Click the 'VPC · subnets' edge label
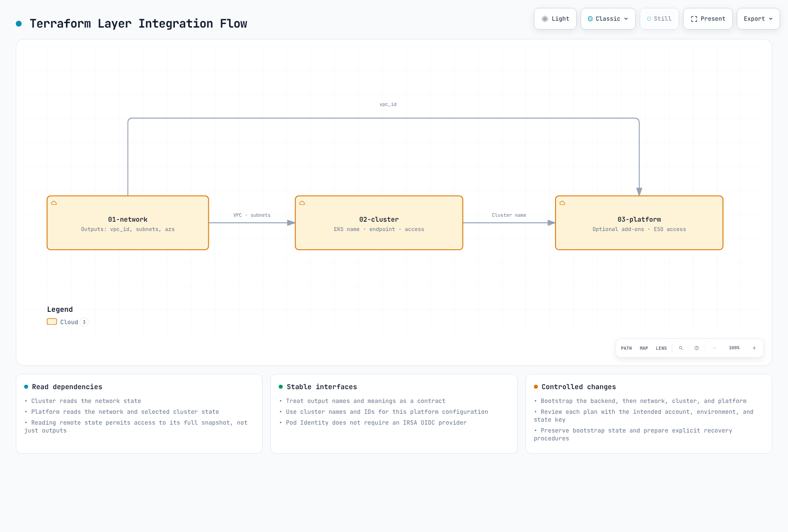This screenshot has width=788, height=532. tap(252, 215)
